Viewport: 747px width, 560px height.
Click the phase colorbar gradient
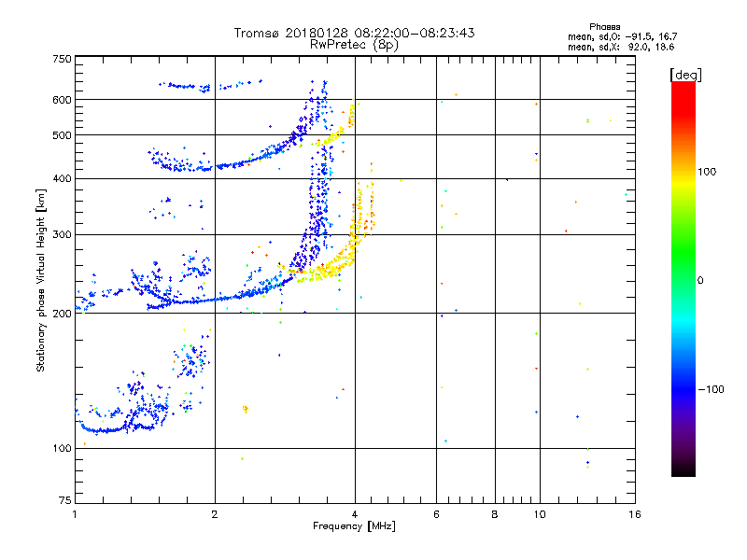[684, 278]
